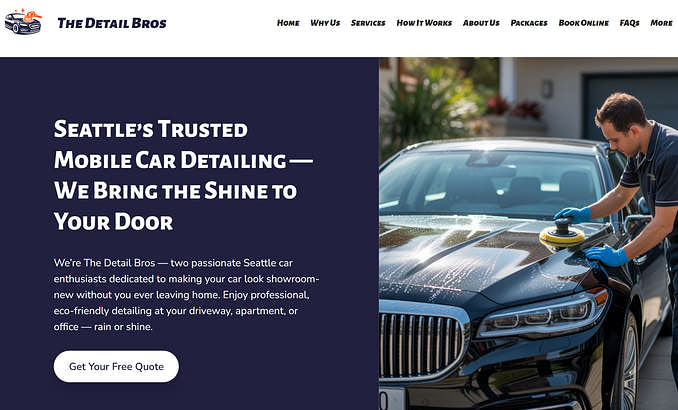Click the We're The Detail Bros paragraph
The image size is (678, 410).
tap(186, 295)
